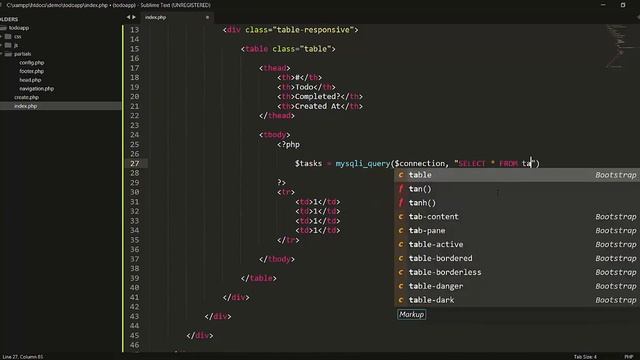Click the class icon beside 'tab-content'
This screenshot has height=360, width=640.
point(401,217)
